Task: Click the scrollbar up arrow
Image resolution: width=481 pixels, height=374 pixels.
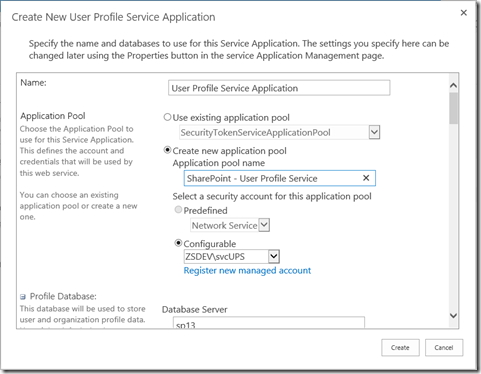Action: [x=453, y=85]
